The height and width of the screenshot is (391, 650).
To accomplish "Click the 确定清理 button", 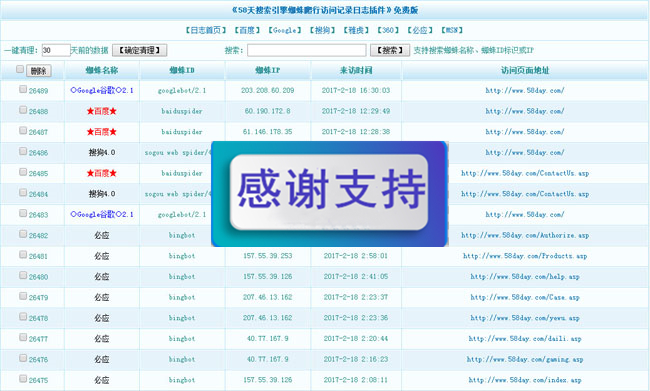I will pyautogui.click(x=140, y=50).
